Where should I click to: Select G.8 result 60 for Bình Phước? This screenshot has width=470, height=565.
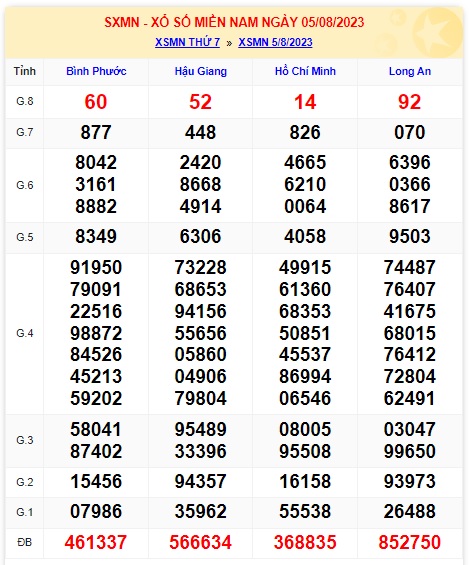pyautogui.click(x=96, y=102)
